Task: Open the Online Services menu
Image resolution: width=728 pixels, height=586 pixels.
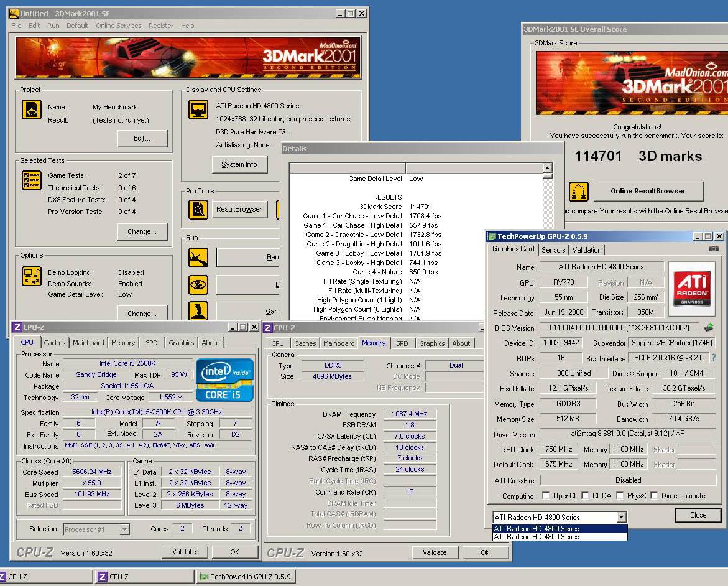Action: (x=118, y=26)
